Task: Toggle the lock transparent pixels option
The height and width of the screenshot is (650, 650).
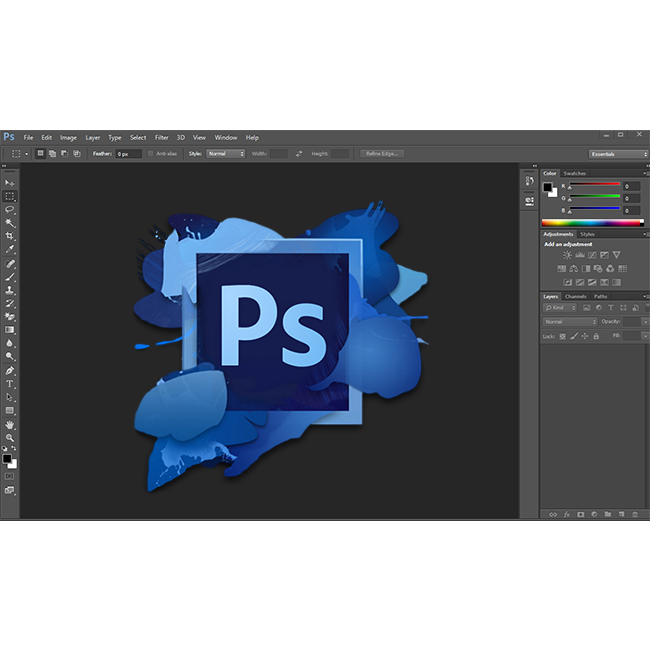Action: click(562, 336)
